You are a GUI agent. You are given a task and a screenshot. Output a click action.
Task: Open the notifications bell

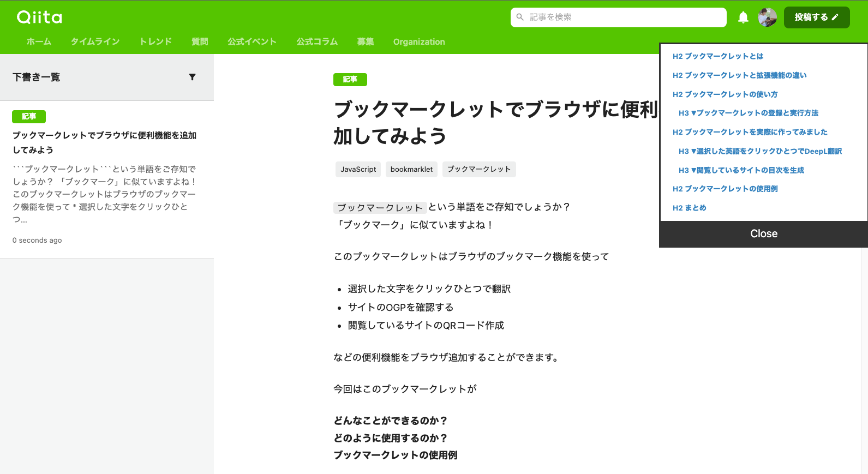pos(743,17)
